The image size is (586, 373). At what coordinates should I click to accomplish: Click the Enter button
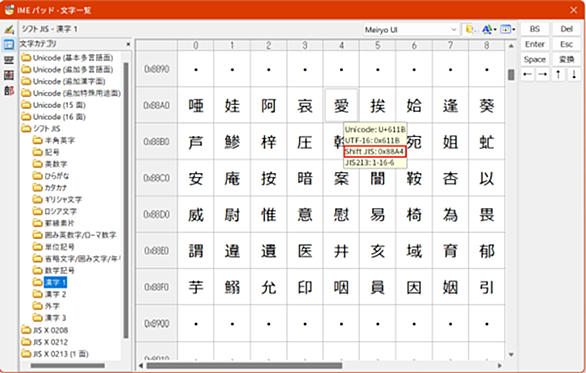[x=534, y=44]
